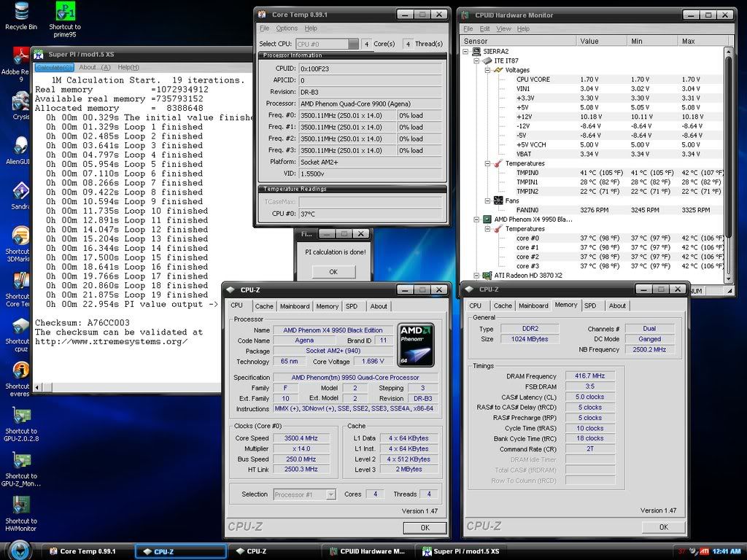This screenshot has width=747, height=560.
Task: Open the Select CPU dropdown in Core Temp
Action: (x=353, y=44)
